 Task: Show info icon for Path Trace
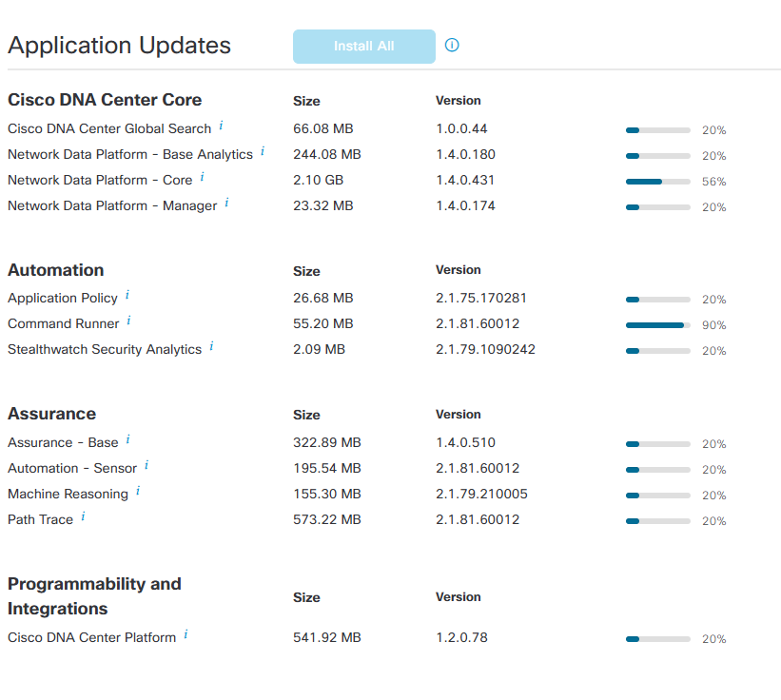(83, 516)
